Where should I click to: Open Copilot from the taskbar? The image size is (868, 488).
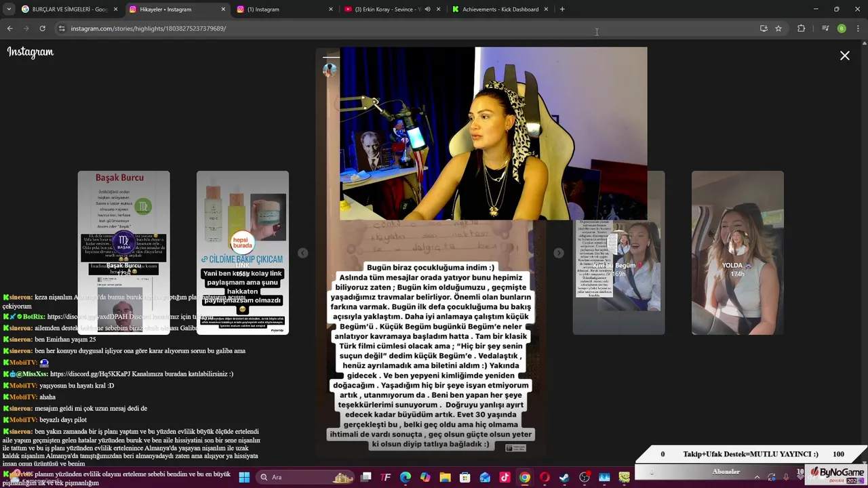tap(425, 477)
